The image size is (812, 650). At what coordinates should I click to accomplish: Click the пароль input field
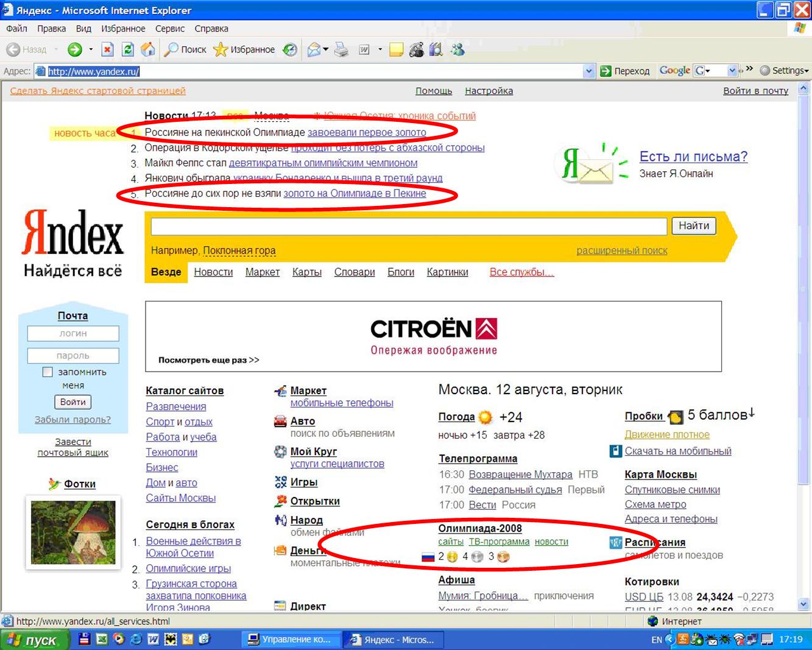tap(73, 355)
